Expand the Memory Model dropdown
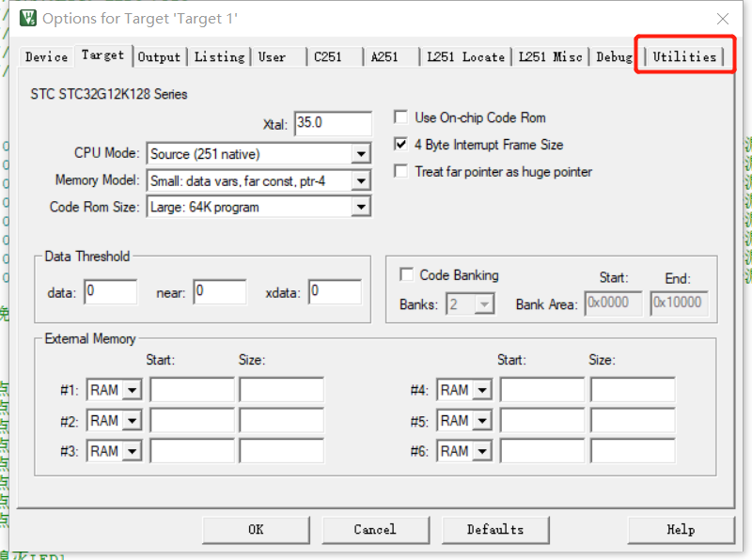 [x=361, y=180]
